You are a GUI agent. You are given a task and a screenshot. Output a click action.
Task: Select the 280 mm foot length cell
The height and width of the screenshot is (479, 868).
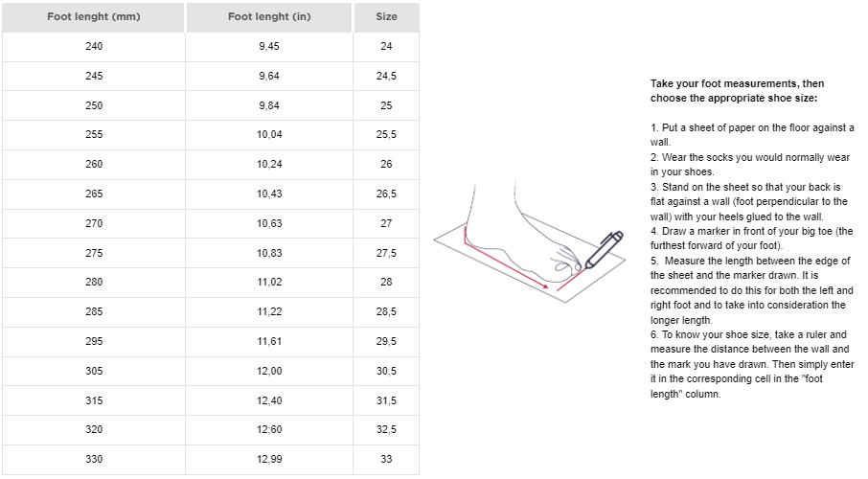[x=94, y=283]
